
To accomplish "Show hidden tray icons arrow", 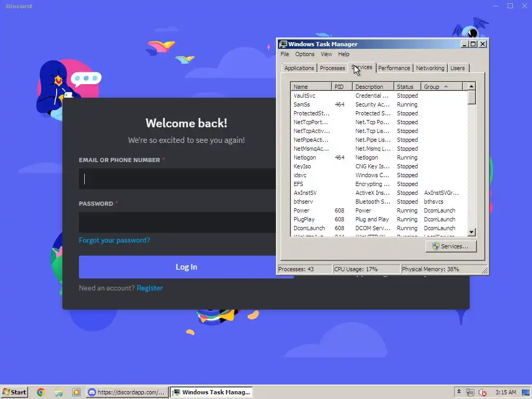I will 459,392.
